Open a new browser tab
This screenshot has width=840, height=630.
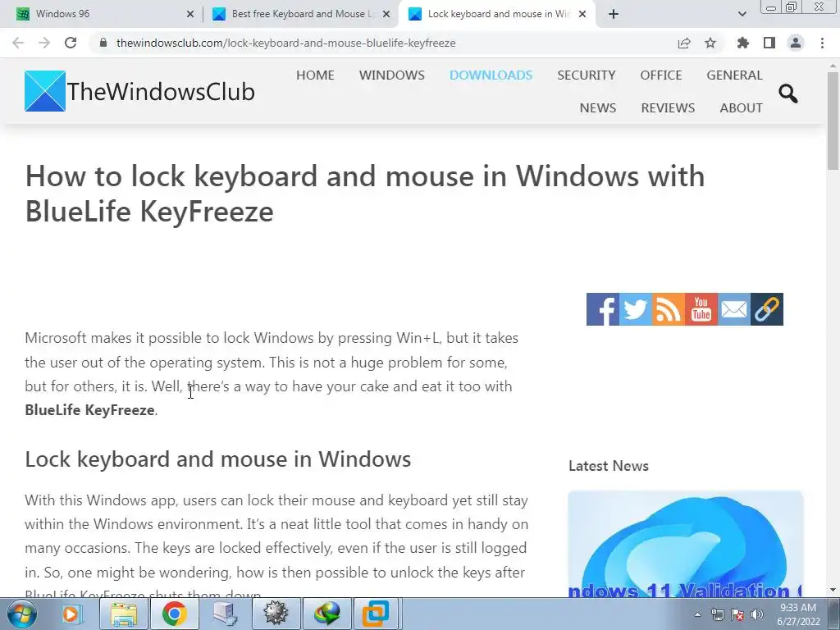(614, 14)
